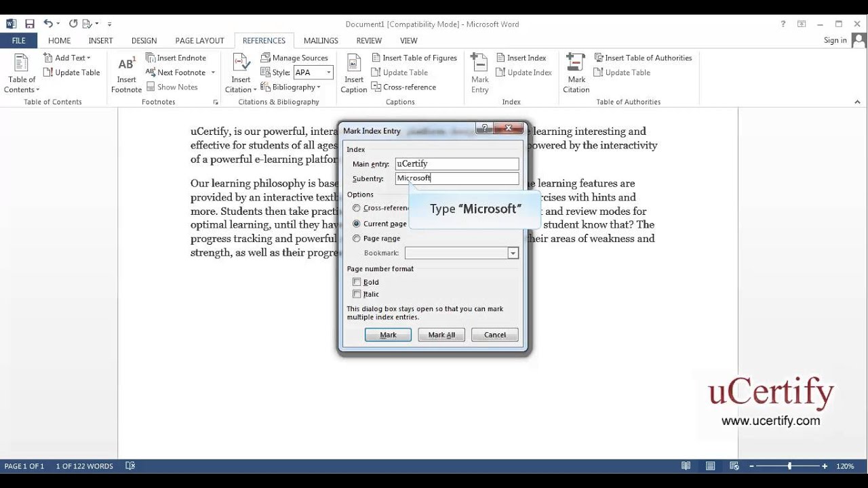
Task: Click the zoom slider handle
Action: pyautogui.click(x=789, y=466)
